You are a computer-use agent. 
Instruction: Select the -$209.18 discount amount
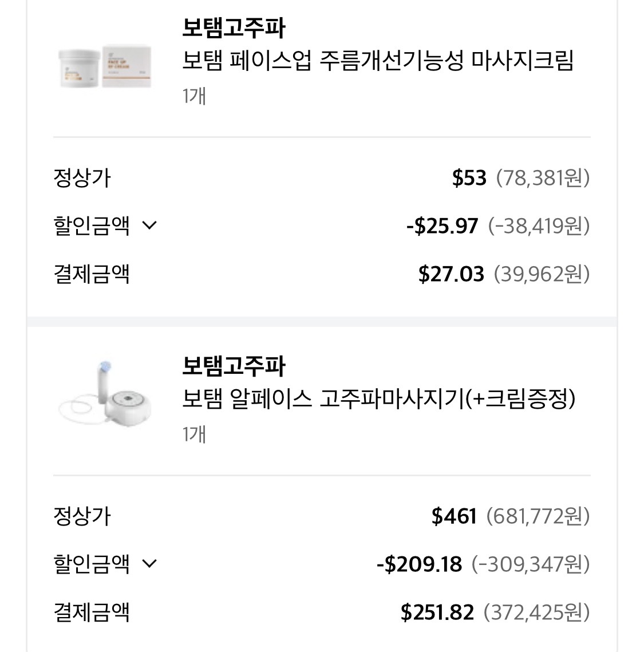pos(419,564)
